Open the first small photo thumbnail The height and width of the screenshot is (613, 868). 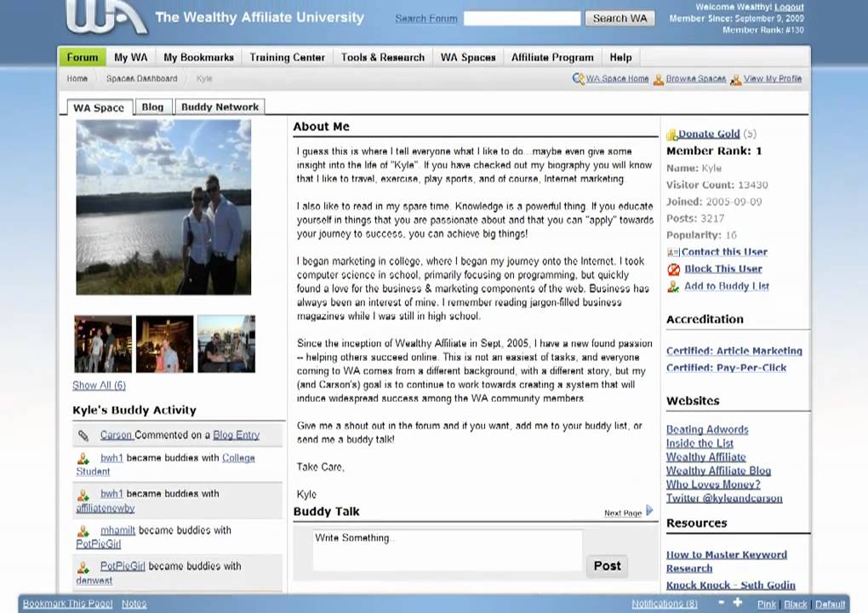pos(103,344)
